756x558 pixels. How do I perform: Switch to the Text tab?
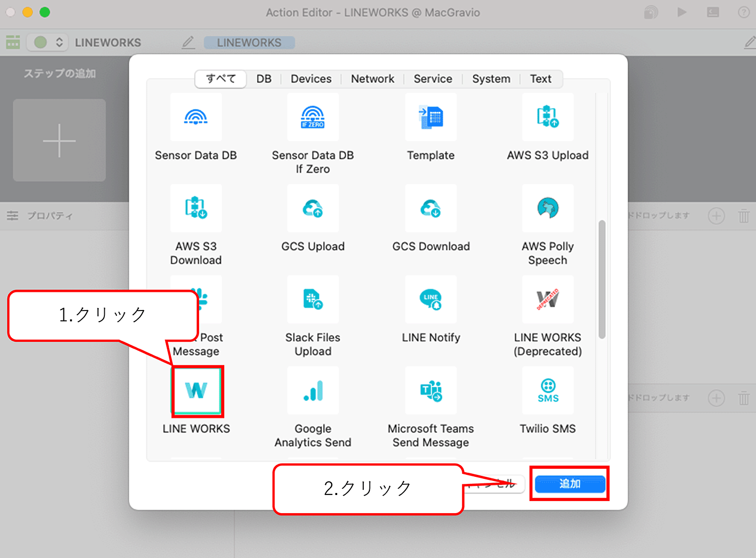540,79
